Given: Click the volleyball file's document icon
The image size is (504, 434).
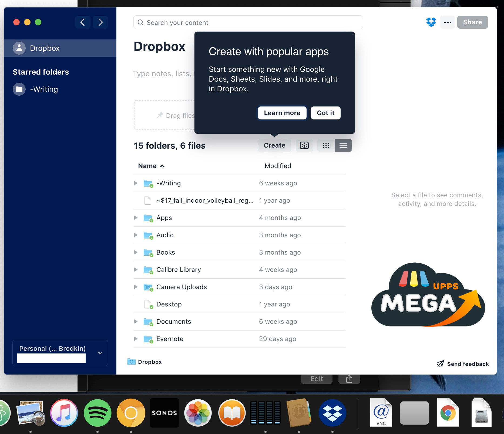Looking at the screenshot, I should 148,201.
